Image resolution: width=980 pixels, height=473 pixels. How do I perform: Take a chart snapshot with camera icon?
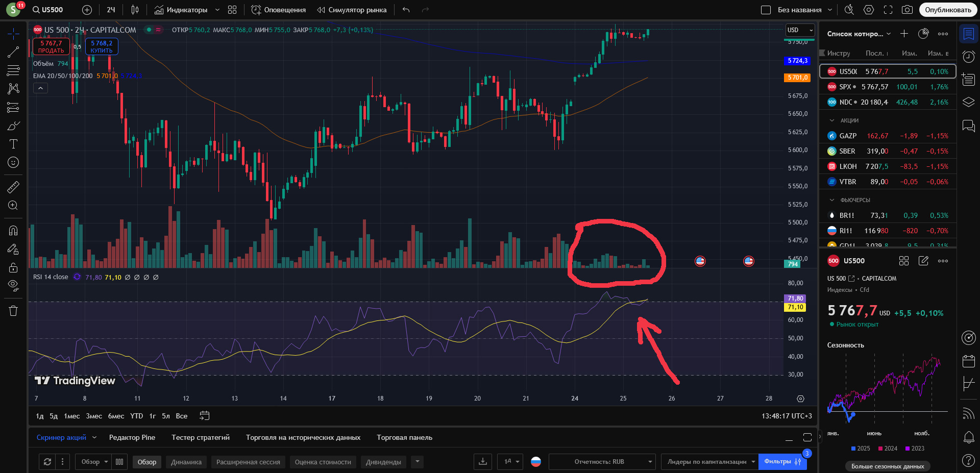tap(907, 10)
